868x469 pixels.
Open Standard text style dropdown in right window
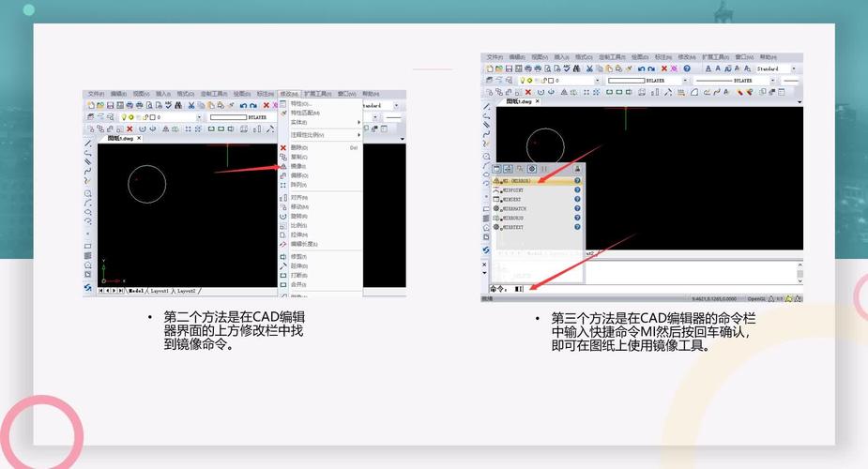pos(794,68)
